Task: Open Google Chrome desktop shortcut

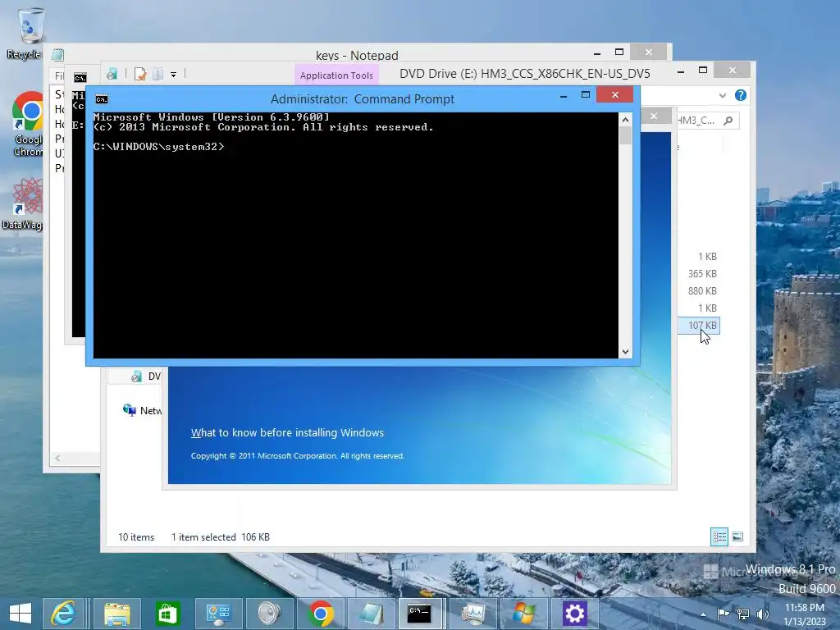Action: (x=28, y=125)
